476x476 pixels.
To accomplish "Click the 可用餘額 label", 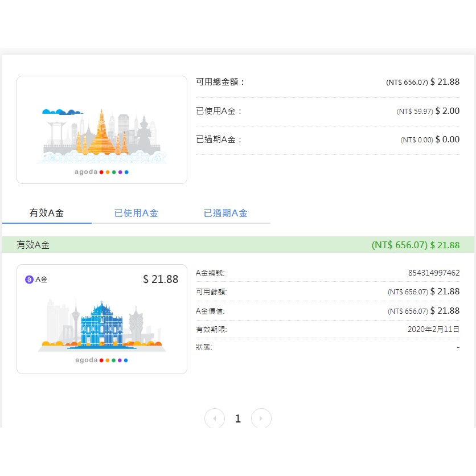I will [x=211, y=292].
